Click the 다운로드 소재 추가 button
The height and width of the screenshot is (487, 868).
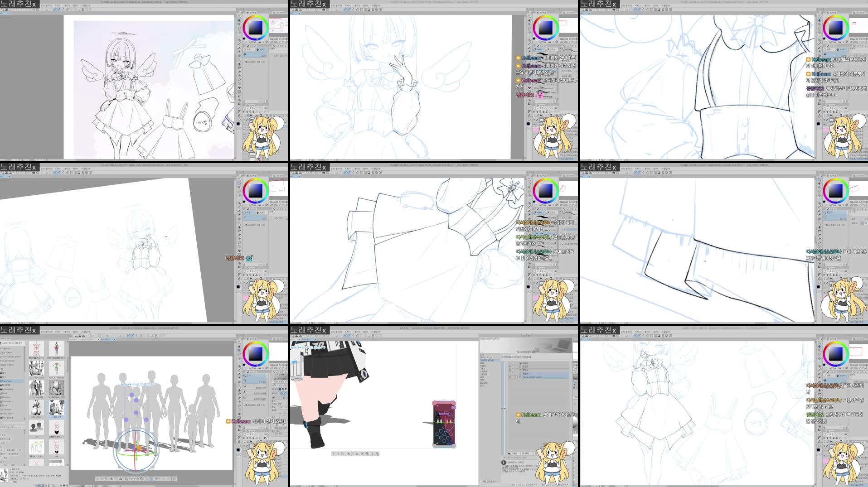click(x=255, y=62)
